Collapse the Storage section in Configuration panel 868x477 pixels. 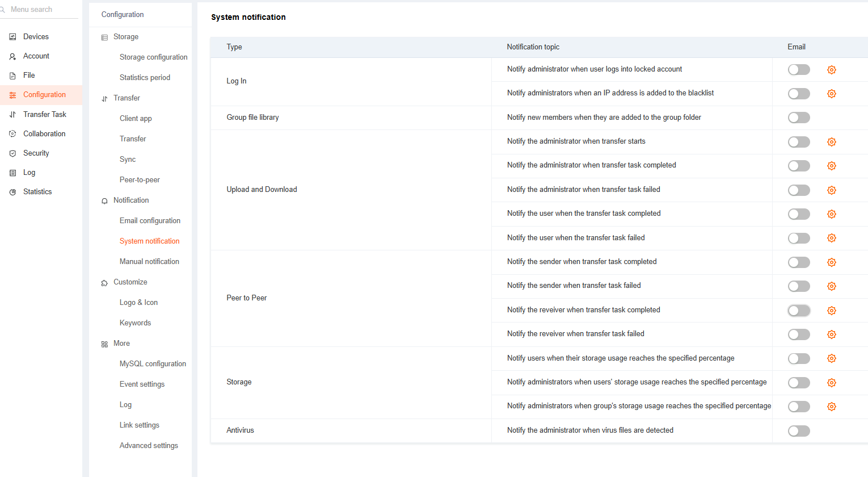click(125, 37)
